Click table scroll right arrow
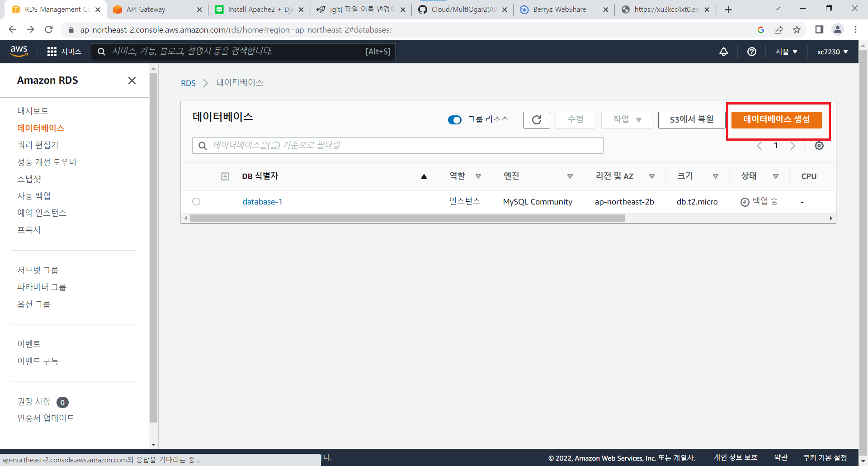The height and width of the screenshot is (466, 868). click(x=831, y=219)
